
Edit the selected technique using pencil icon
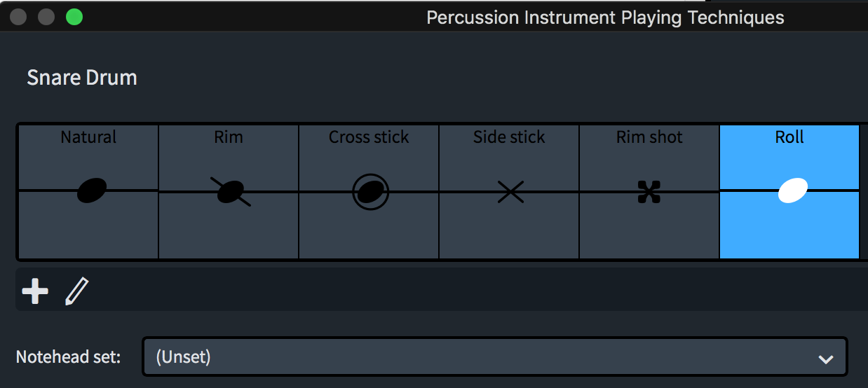point(77,291)
